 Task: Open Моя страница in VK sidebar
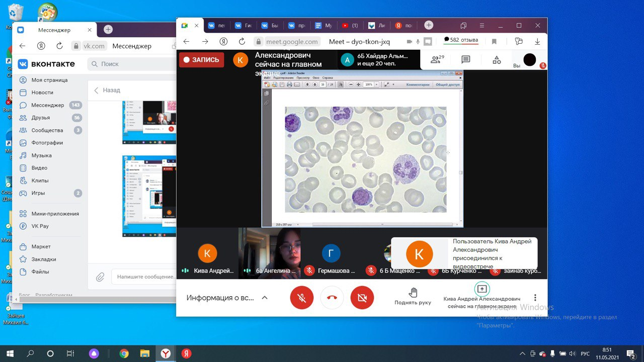pyautogui.click(x=49, y=80)
